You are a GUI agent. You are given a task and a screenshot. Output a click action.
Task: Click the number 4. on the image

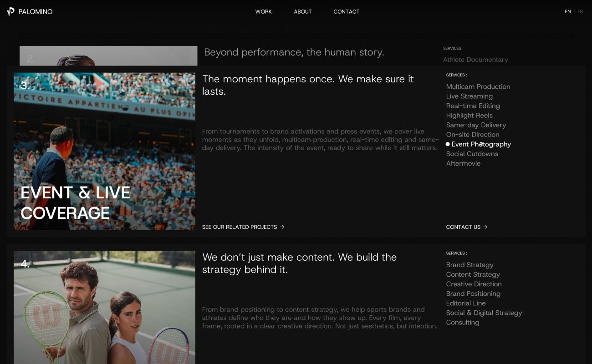click(25, 264)
